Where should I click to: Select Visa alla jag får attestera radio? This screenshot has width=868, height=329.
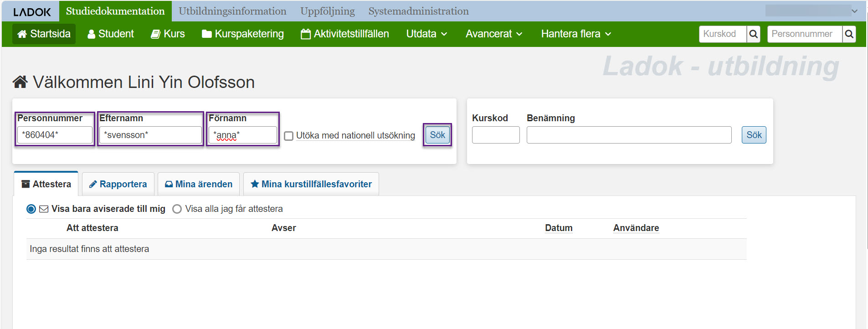tap(177, 209)
